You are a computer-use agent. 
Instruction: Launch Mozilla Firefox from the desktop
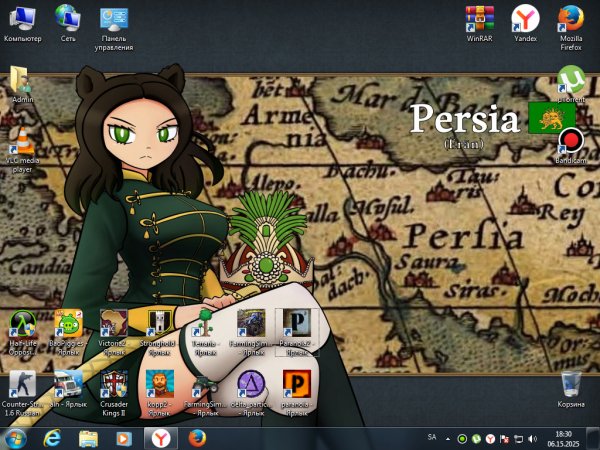(x=570, y=19)
